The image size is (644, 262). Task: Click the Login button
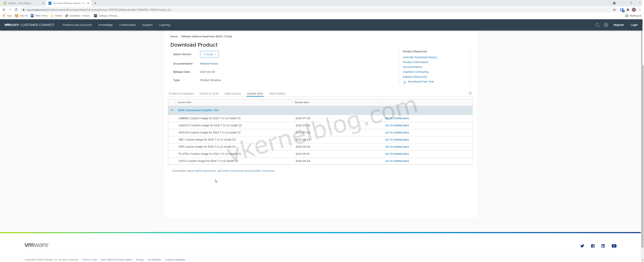[x=634, y=25]
